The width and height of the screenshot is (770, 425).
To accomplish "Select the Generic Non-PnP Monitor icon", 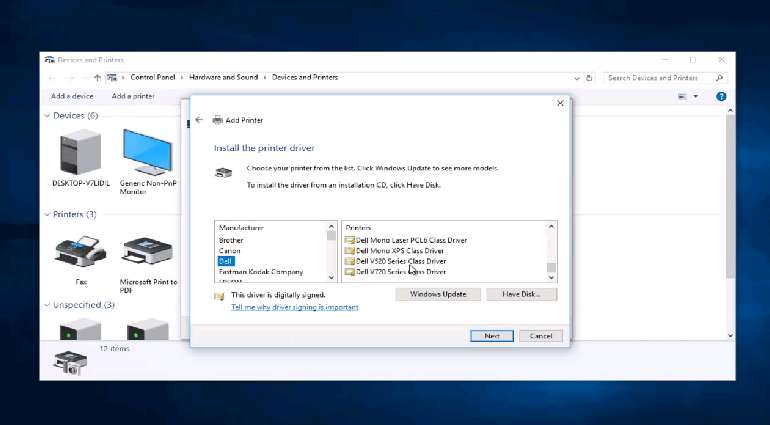I will [148, 153].
